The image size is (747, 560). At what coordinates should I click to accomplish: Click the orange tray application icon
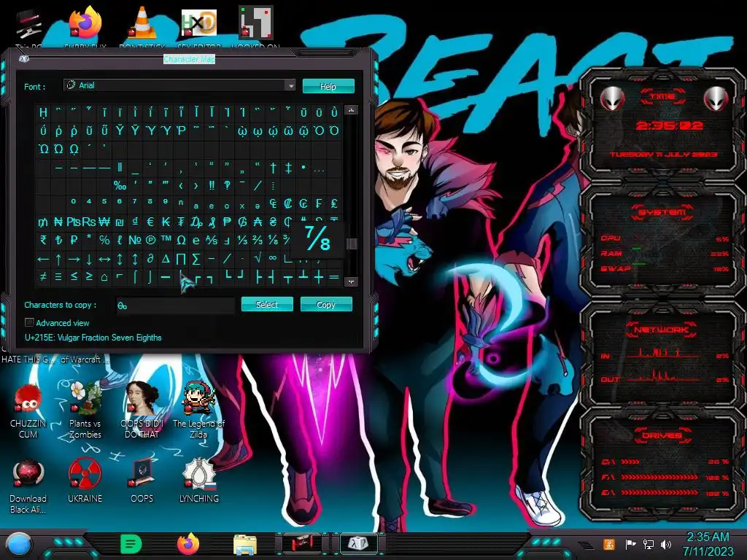pyautogui.click(x=609, y=544)
